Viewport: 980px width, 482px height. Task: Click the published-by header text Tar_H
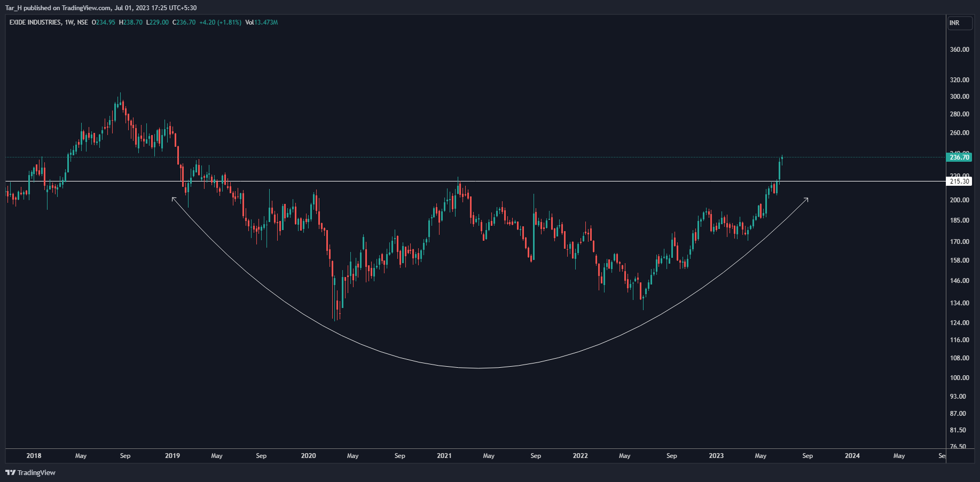pyautogui.click(x=13, y=8)
